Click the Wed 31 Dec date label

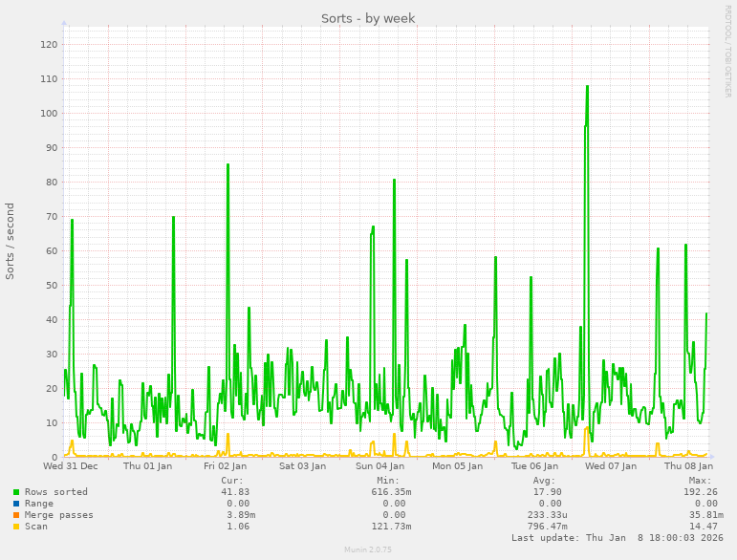point(71,466)
